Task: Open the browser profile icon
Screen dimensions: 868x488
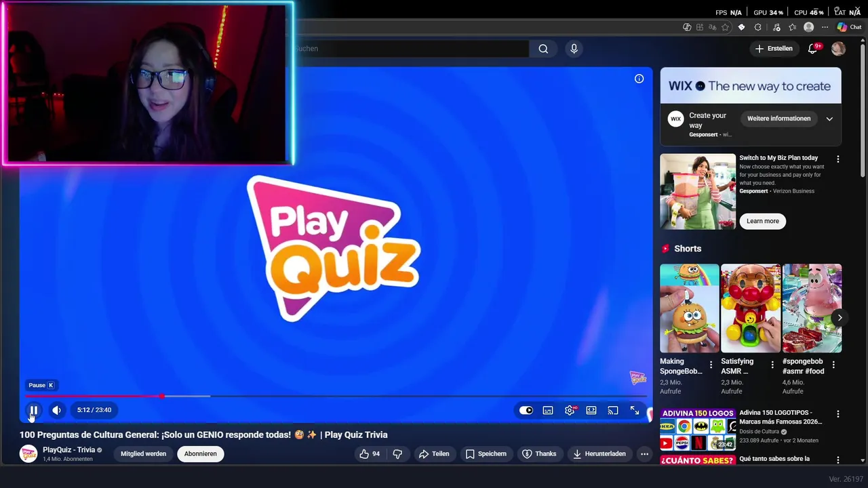Action: 808,27
